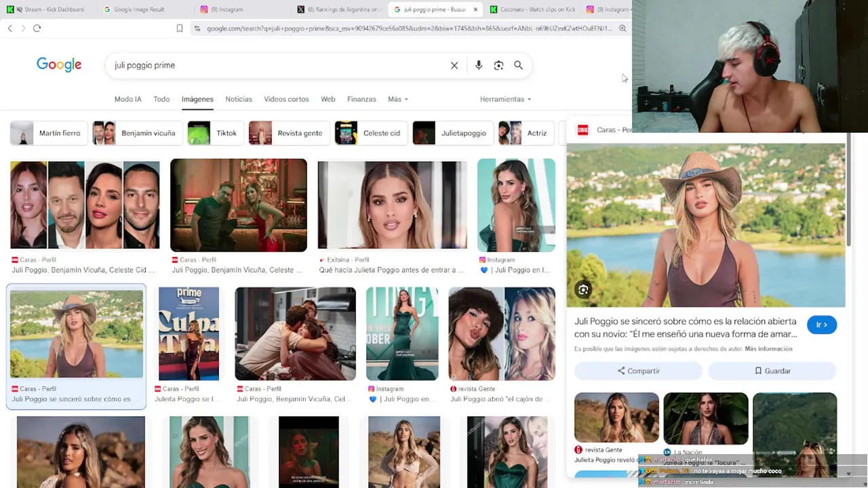Image resolution: width=868 pixels, height=488 pixels.
Task: Click the browser forward arrow
Action: pyautogui.click(x=23, y=28)
